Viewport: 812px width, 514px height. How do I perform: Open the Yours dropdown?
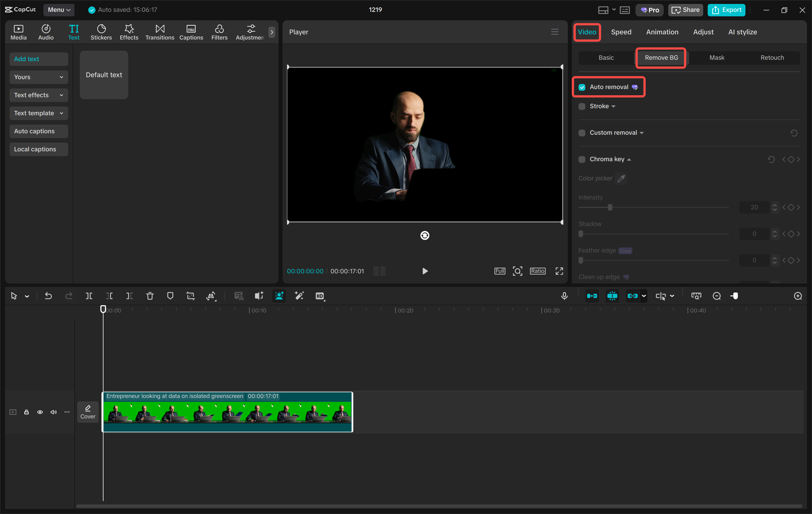(38, 77)
